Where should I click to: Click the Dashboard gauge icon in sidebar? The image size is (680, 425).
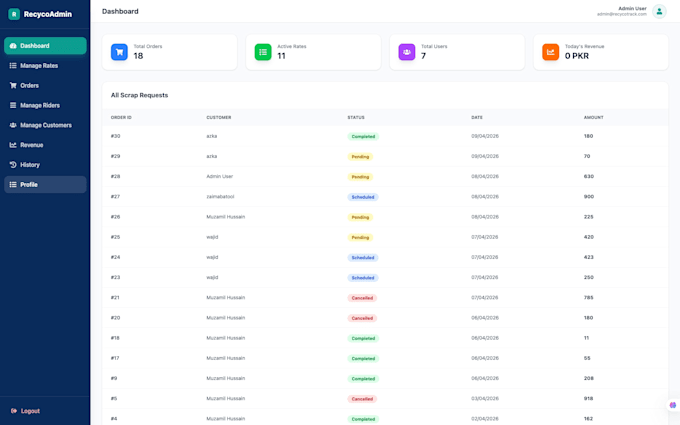click(x=13, y=46)
